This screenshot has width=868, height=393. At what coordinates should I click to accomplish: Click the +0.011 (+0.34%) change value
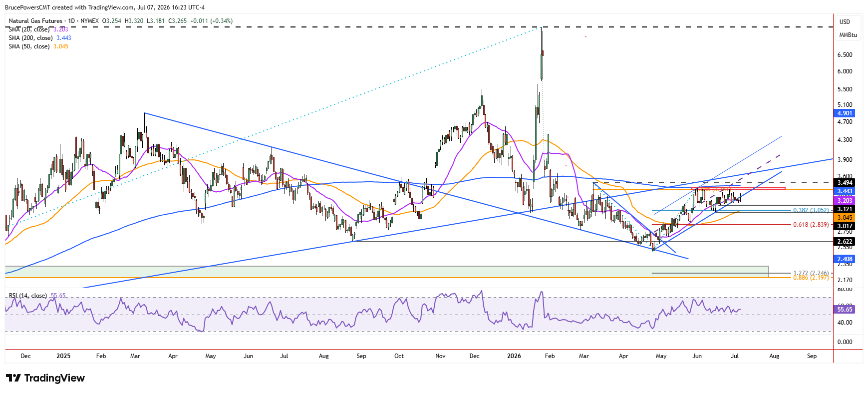click(212, 21)
